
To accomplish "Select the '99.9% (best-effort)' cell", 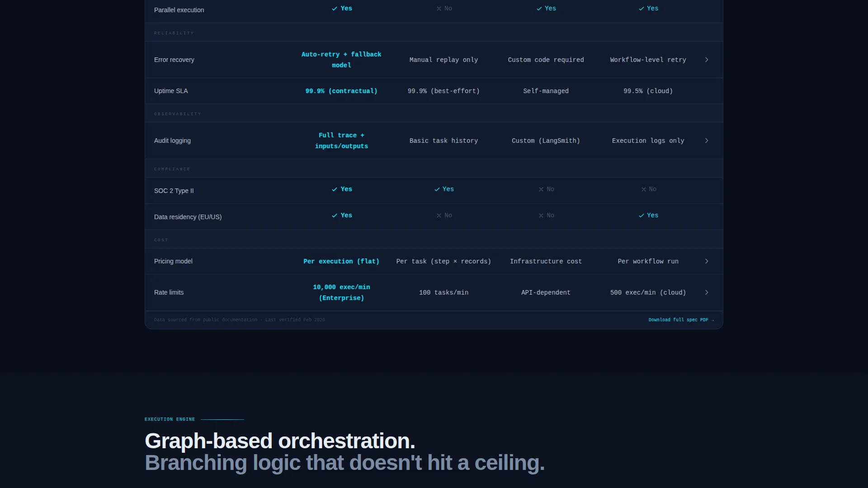I will click(x=443, y=91).
